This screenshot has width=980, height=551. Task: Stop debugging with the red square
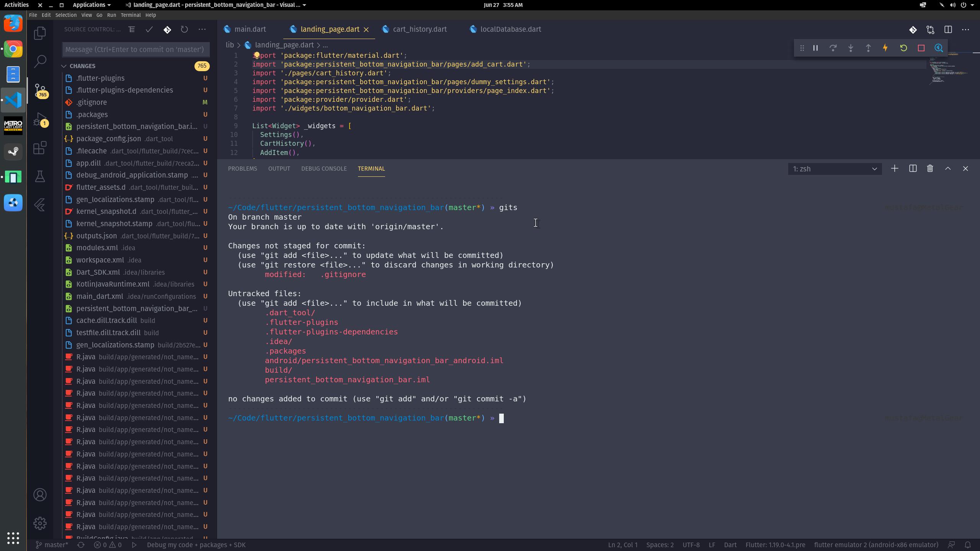click(921, 48)
